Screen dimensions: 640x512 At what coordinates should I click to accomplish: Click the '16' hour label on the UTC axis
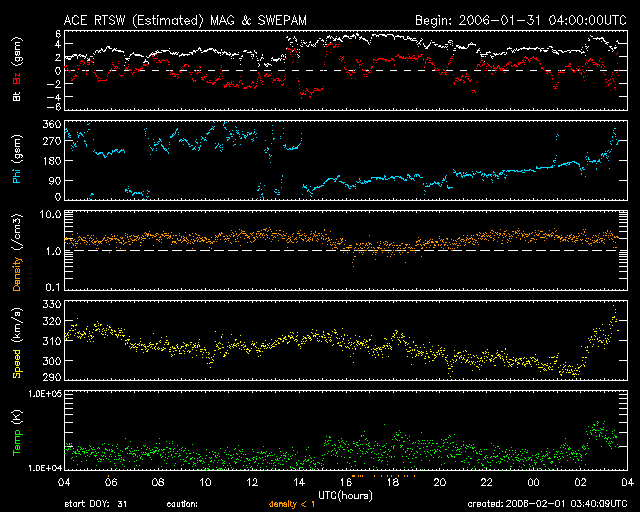(x=346, y=483)
